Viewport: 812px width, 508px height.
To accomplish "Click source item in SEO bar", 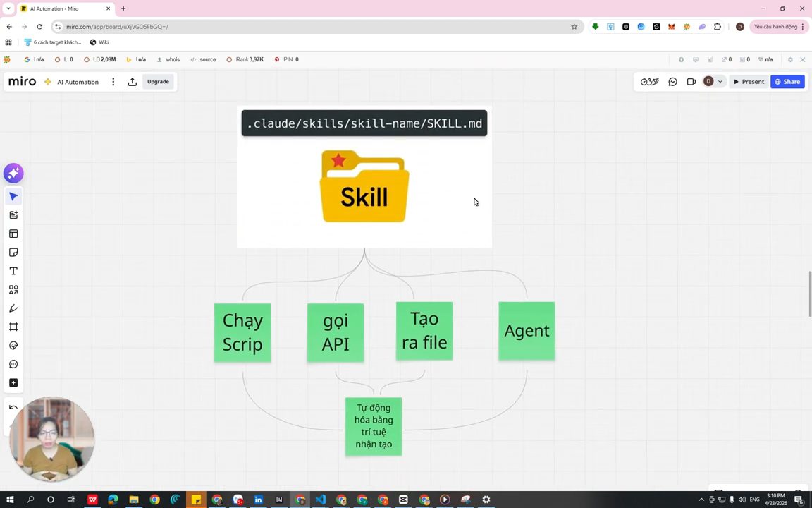I will 203,59.
